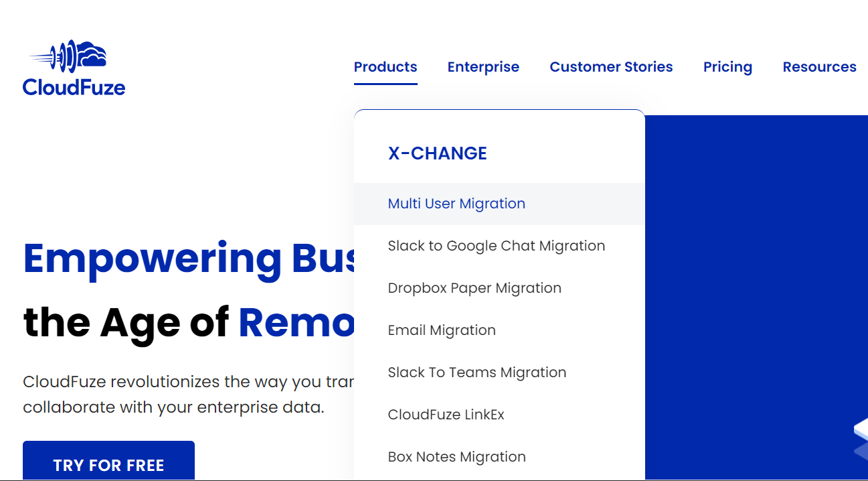
Task: Open the Email Migration page
Action: click(442, 330)
